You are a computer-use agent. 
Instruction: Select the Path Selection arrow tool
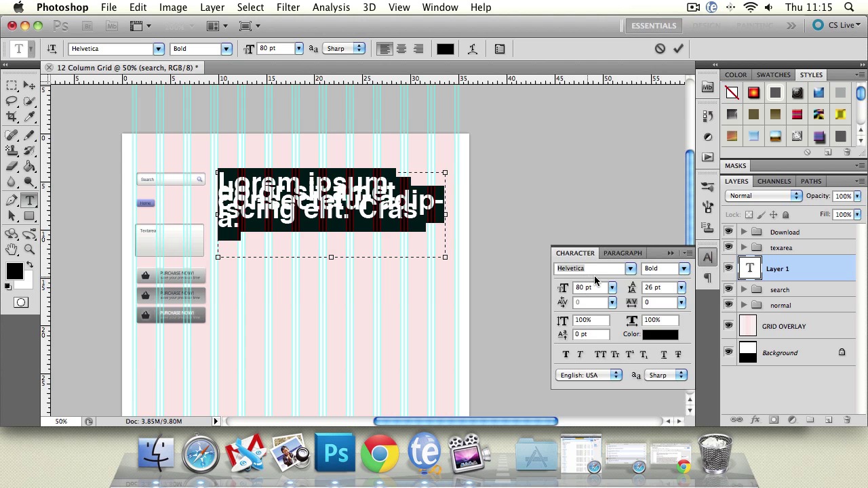click(12, 216)
